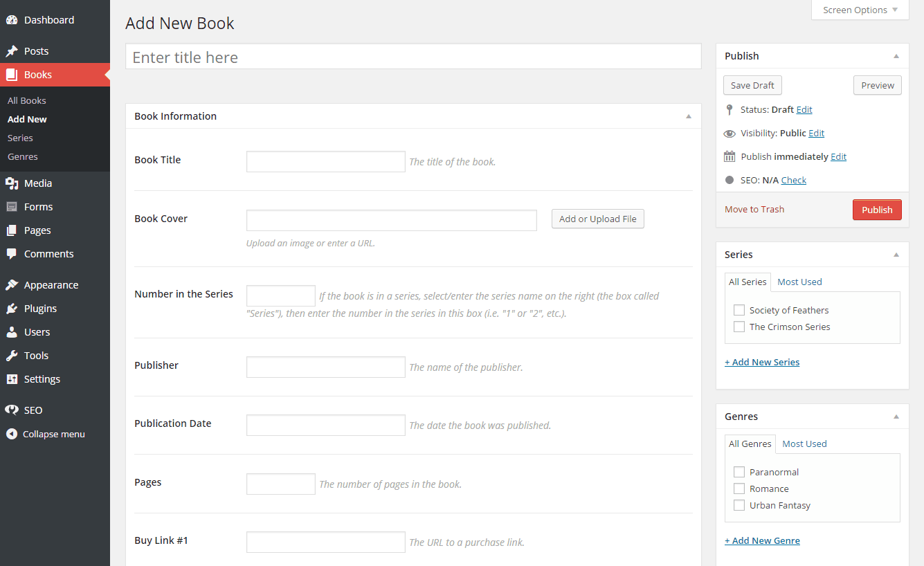Open the Screen Options dropdown
The image size is (924, 566).
[860, 10]
